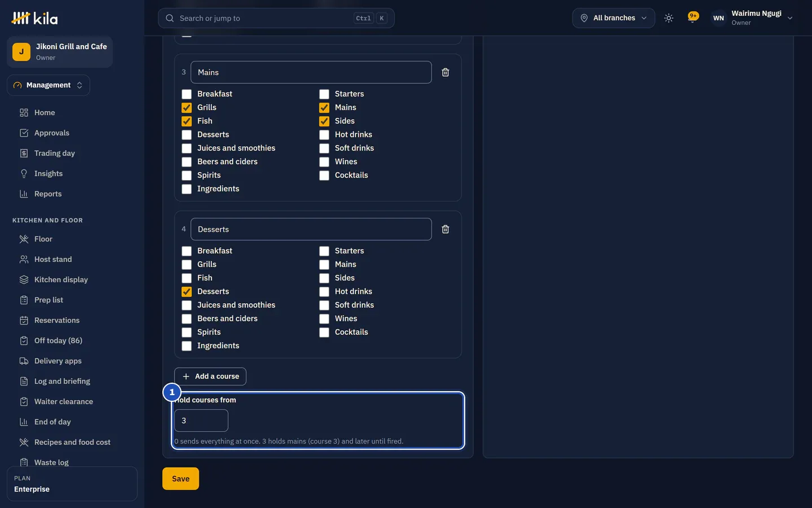The width and height of the screenshot is (812, 508).
Task: Click the Delivery apps truck icon
Action: pyautogui.click(x=24, y=361)
